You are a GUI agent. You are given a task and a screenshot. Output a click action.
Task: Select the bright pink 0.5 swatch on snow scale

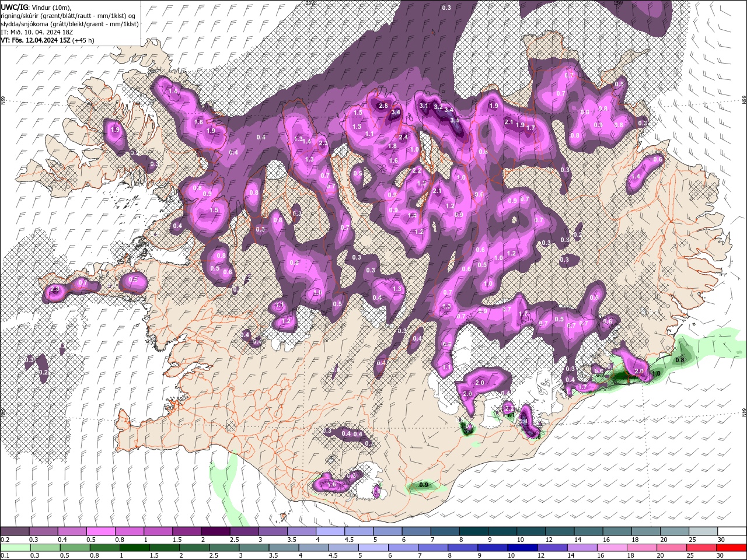point(100,531)
